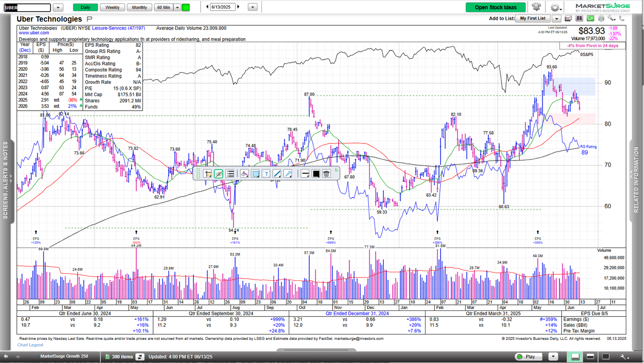Click the -4% from Pivot in 24 days label
The height and width of the screenshot is (363, 644).
[592, 46]
